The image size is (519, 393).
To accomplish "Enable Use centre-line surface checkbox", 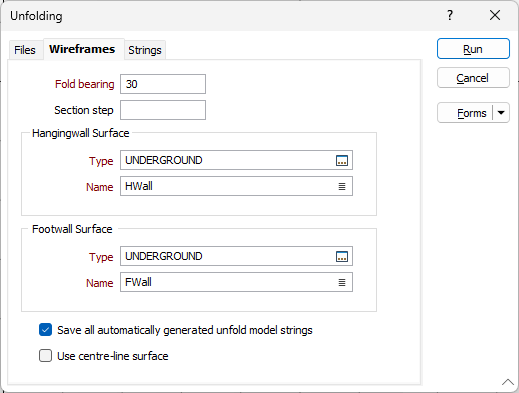I will click(x=45, y=356).
